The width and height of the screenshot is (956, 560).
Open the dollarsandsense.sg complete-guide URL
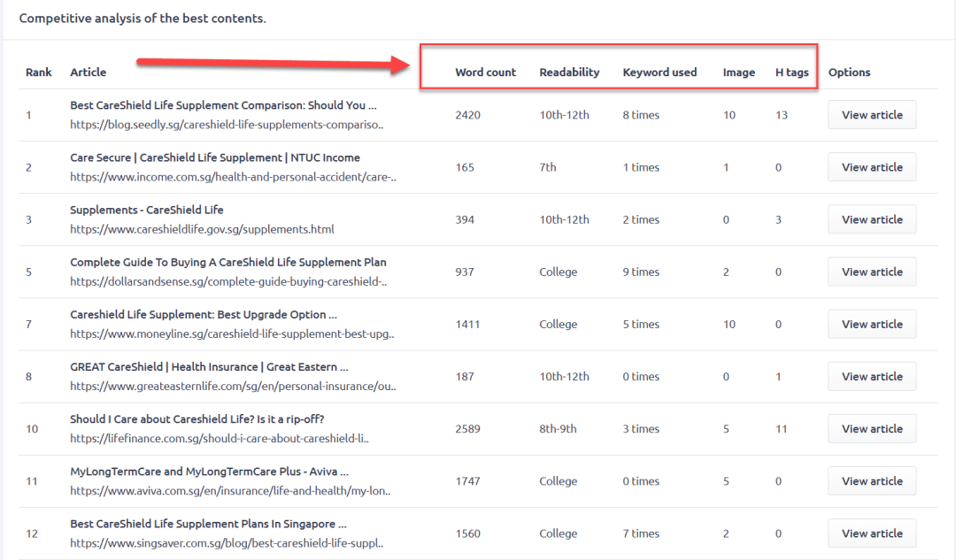tap(228, 281)
